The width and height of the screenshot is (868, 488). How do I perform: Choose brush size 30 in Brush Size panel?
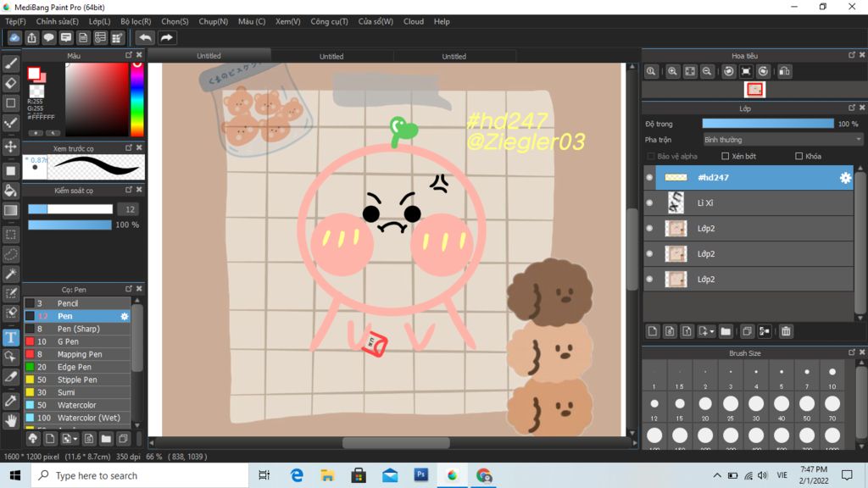tap(756, 408)
